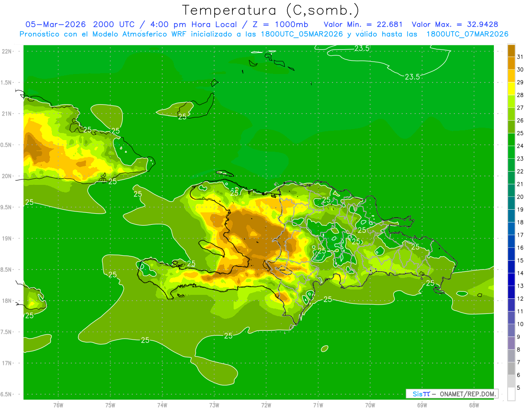Click the "25" label on the color legend
Screen dimensions: 532x411
coord(520,133)
